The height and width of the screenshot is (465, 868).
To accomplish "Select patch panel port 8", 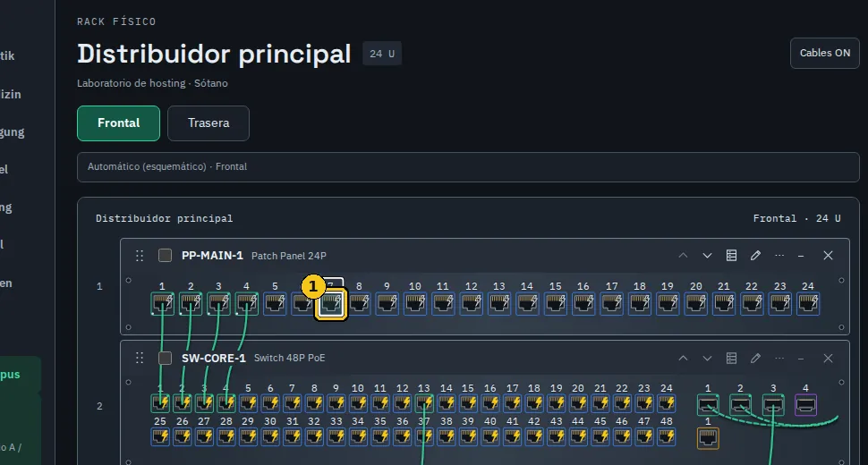I will 359,304.
